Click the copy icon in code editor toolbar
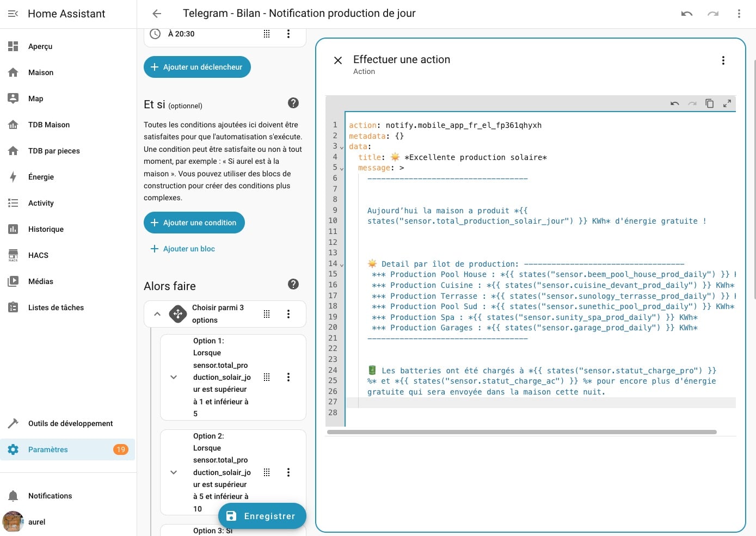The width and height of the screenshot is (756, 536). tap(709, 103)
